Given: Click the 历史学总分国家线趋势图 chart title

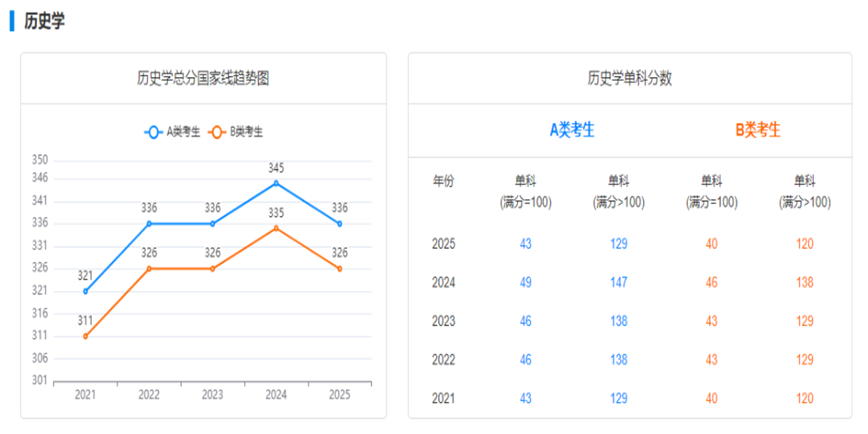Looking at the screenshot, I should pyautogui.click(x=203, y=78).
